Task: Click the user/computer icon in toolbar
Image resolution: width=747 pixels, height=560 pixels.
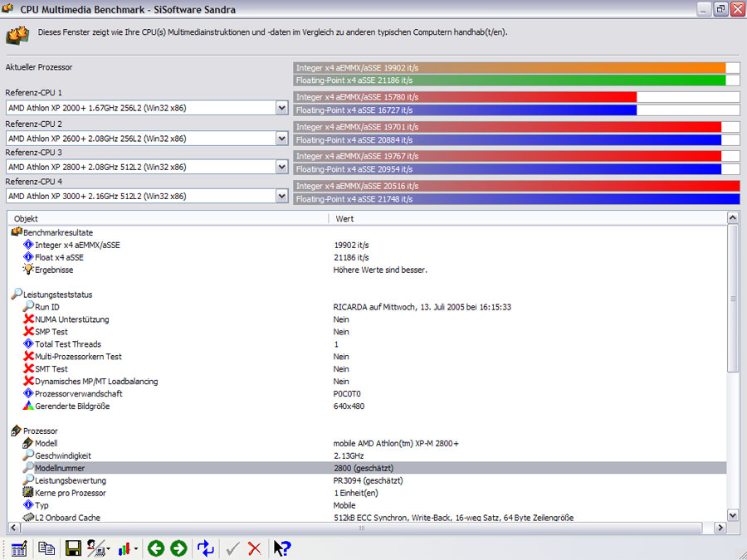Action: pos(95,548)
